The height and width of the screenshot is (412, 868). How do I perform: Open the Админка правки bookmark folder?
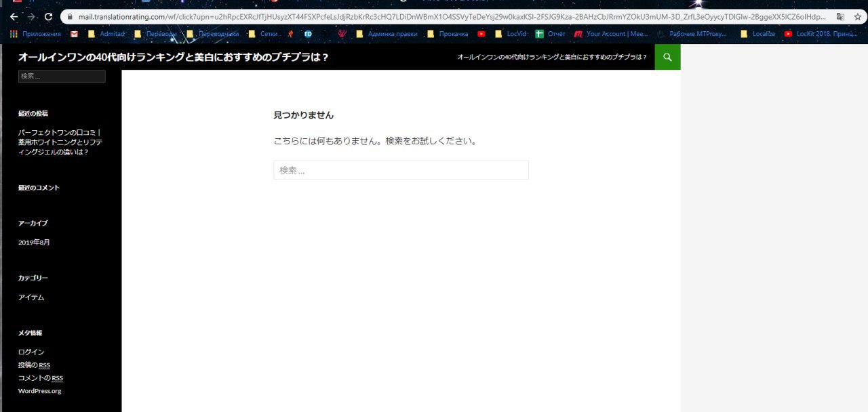pyautogui.click(x=387, y=33)
